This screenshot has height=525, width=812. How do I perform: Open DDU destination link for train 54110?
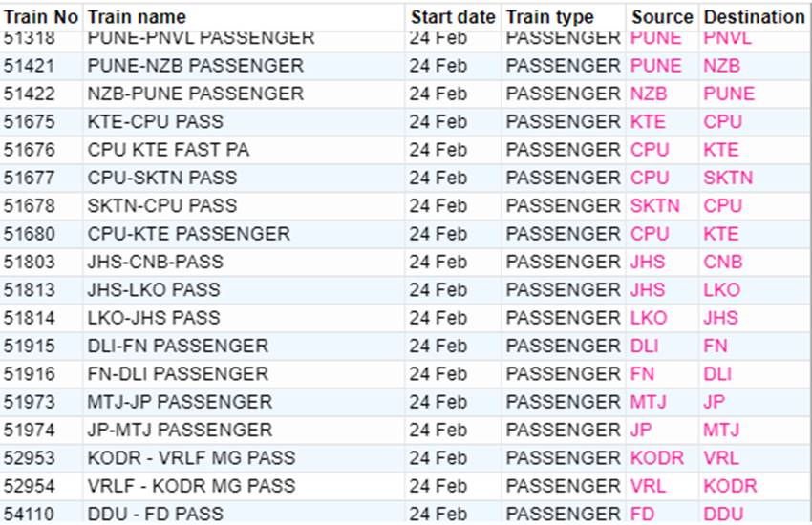[723, 514]
